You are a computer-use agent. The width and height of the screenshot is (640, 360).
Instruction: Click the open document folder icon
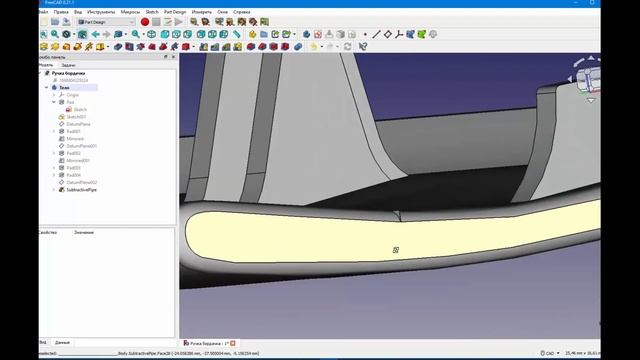55,22
